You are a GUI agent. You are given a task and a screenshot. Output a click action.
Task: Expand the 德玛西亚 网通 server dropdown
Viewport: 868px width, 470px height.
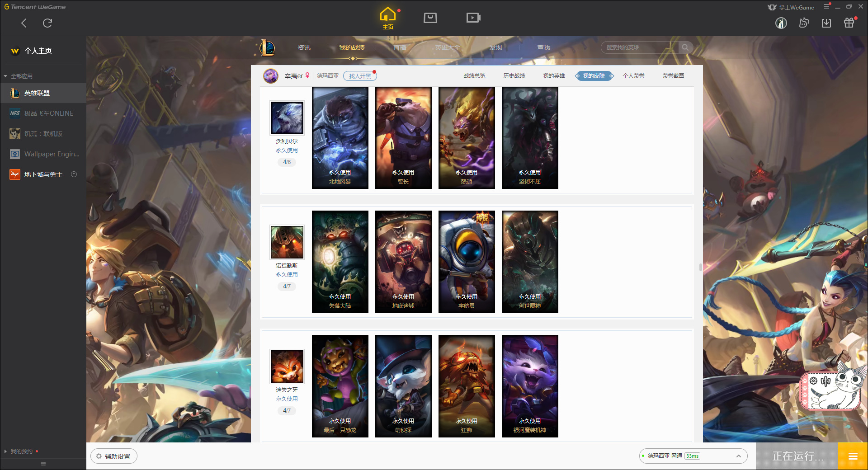693,456
